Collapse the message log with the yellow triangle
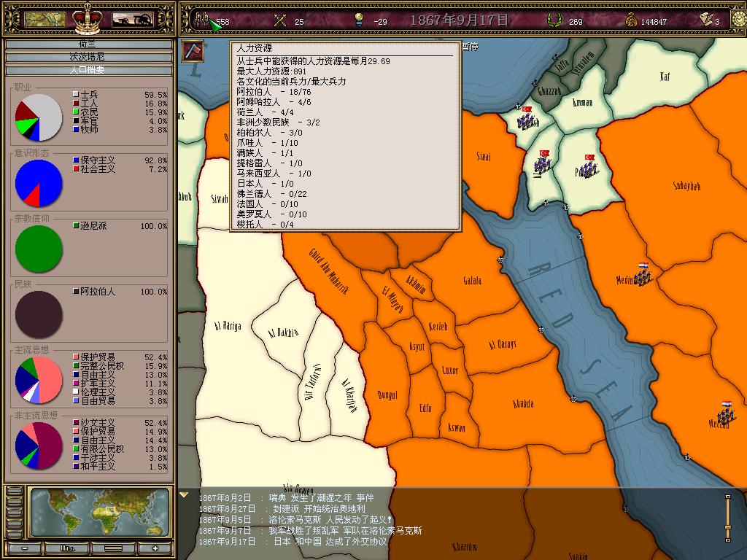Screen dimensions: 747x560 (x=184, y=496)
